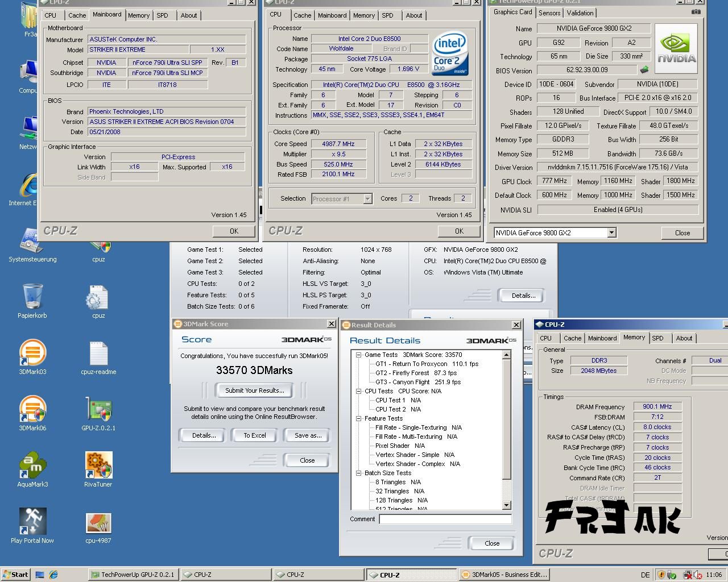Open the Processor #1 selection dropdown
Screen dimensions: 728x582
[x=367, y=198]
